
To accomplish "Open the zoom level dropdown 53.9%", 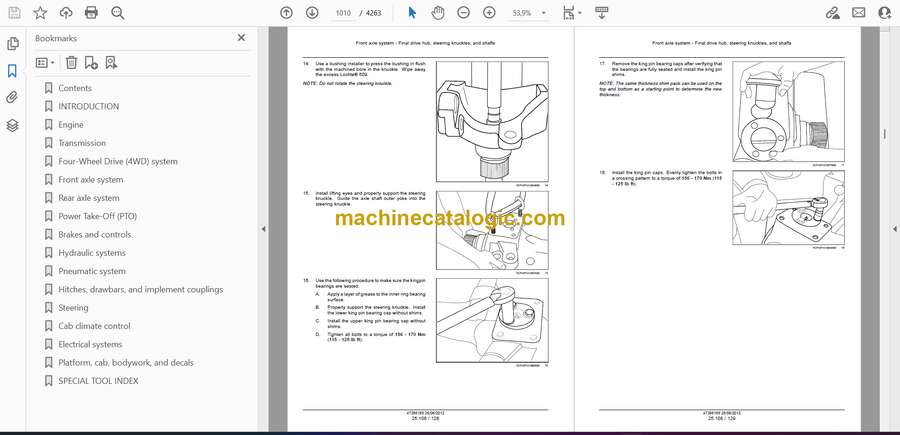I will [x=529, y=13].
